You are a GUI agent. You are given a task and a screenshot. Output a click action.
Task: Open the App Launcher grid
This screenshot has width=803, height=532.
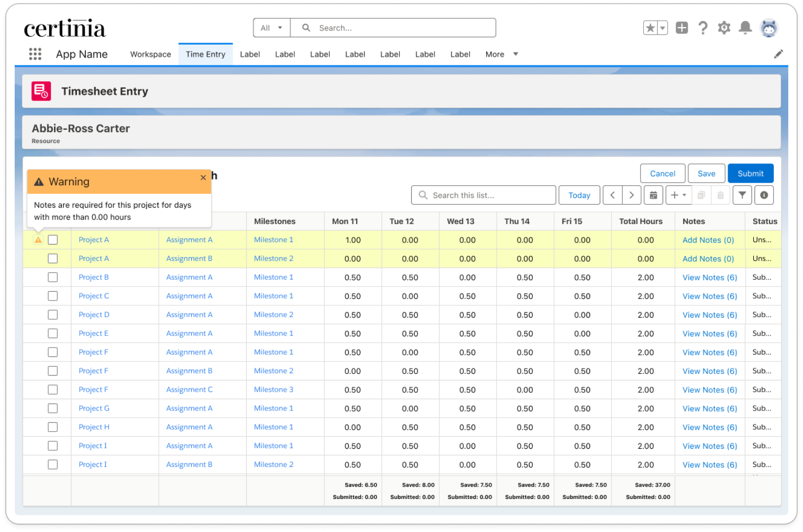(x=35, y=54)
